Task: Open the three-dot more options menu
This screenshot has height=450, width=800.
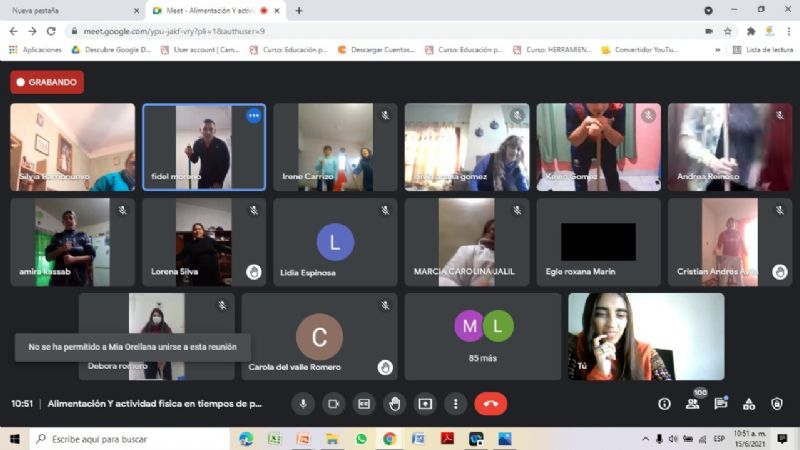Action: click(x=455, y=404)
